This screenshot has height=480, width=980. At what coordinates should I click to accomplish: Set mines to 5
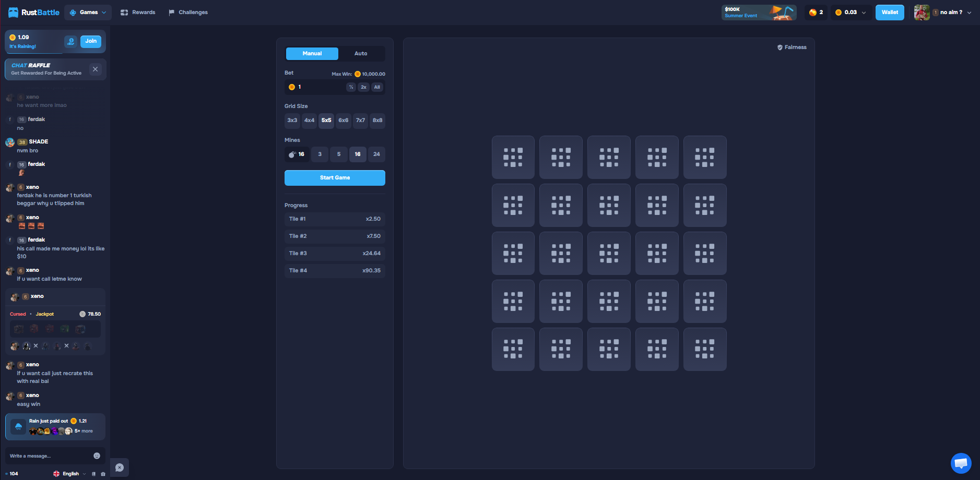(339, 154)
